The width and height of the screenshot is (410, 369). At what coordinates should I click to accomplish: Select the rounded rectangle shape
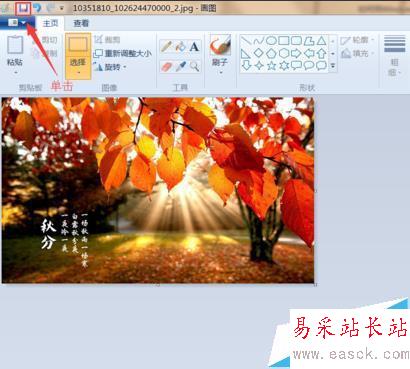[296, 41]
